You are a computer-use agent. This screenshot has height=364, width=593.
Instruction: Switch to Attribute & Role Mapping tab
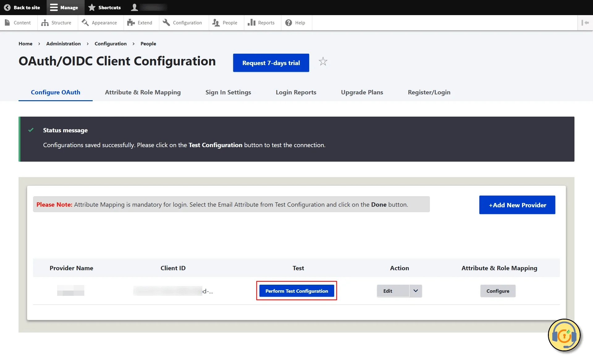[143, 92]
